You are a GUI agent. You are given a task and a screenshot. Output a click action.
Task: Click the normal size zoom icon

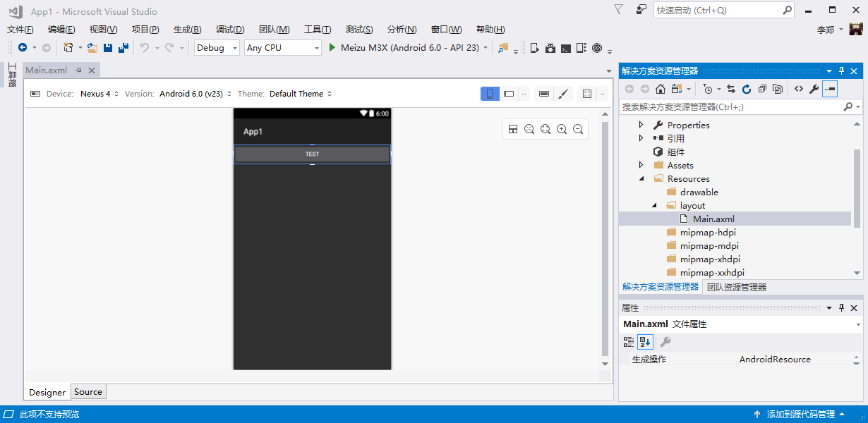545,129
